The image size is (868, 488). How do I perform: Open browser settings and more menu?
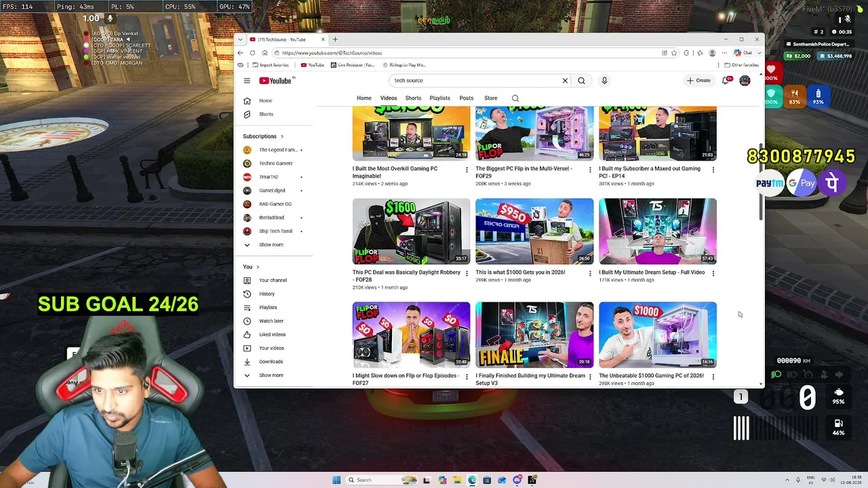click(724, 53)
